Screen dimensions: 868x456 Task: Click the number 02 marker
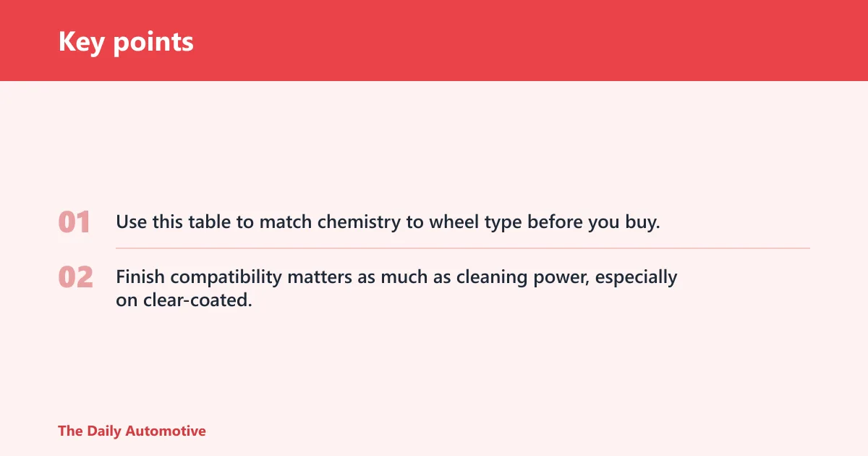76,277
